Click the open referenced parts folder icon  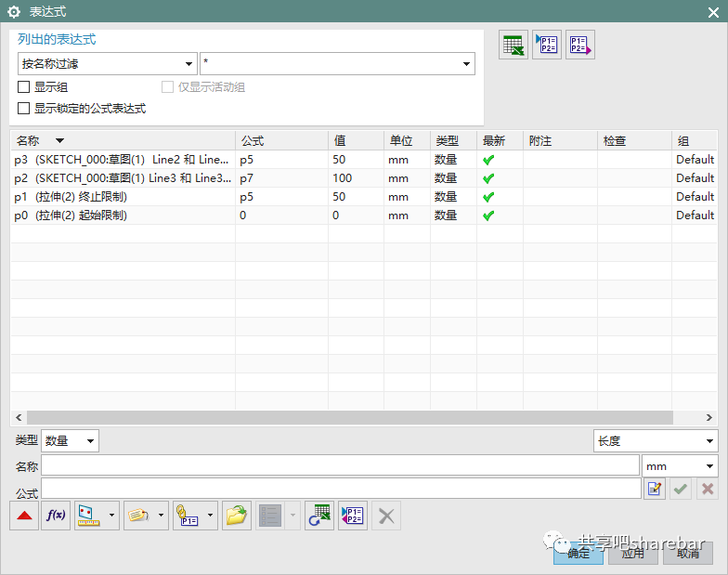pos(237,516)
